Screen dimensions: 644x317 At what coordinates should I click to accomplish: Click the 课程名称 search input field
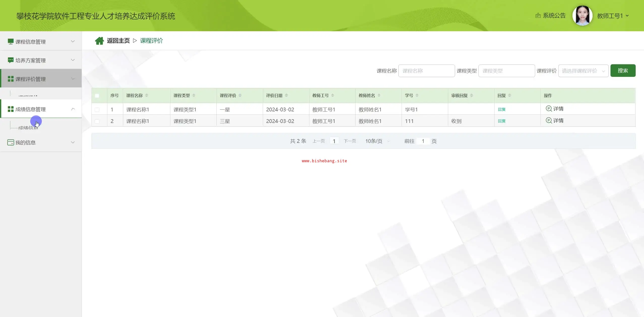pos(426,71)
